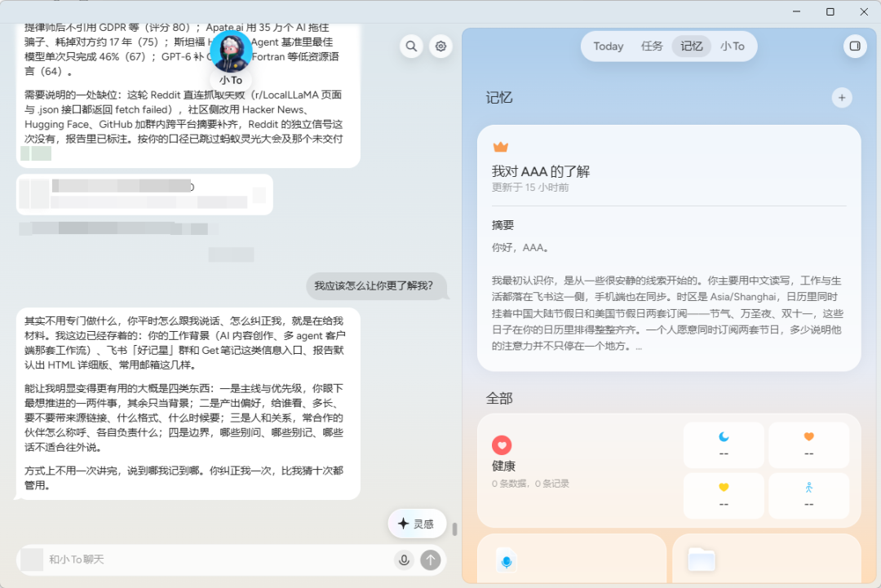Image resolution: width=881 pixels, height=588 pixels.
Task: Switch to the 任务 tab
Action: coord(652,46)
